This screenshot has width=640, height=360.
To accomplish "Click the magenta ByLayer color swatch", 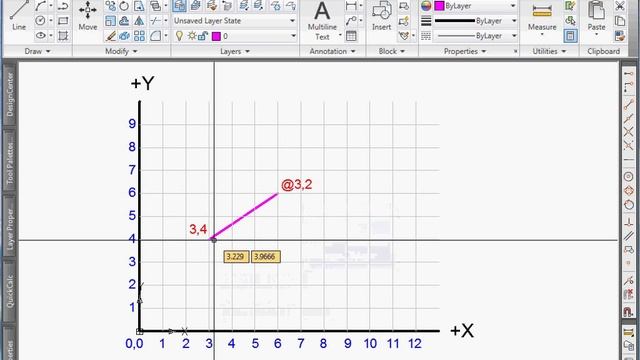I will 439,6.
